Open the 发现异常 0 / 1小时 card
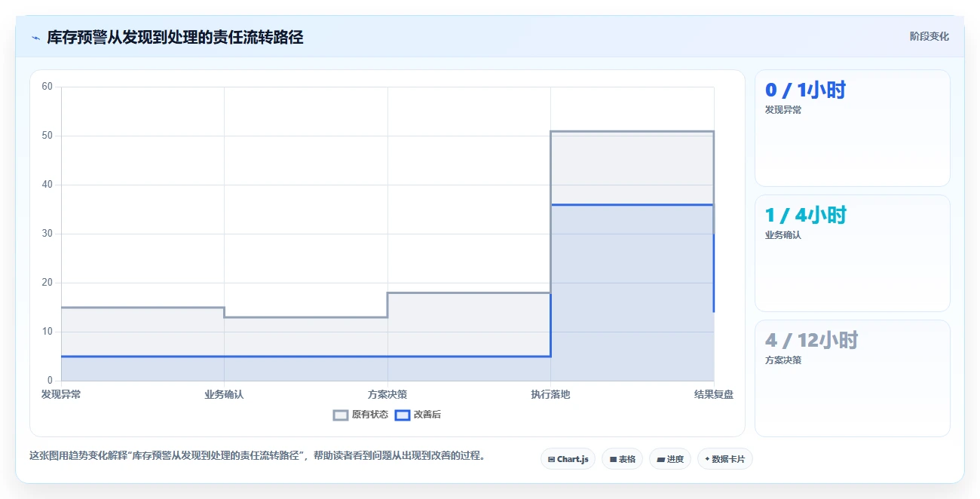Screen dimensions: 980x499 click(x=853, y=128)
